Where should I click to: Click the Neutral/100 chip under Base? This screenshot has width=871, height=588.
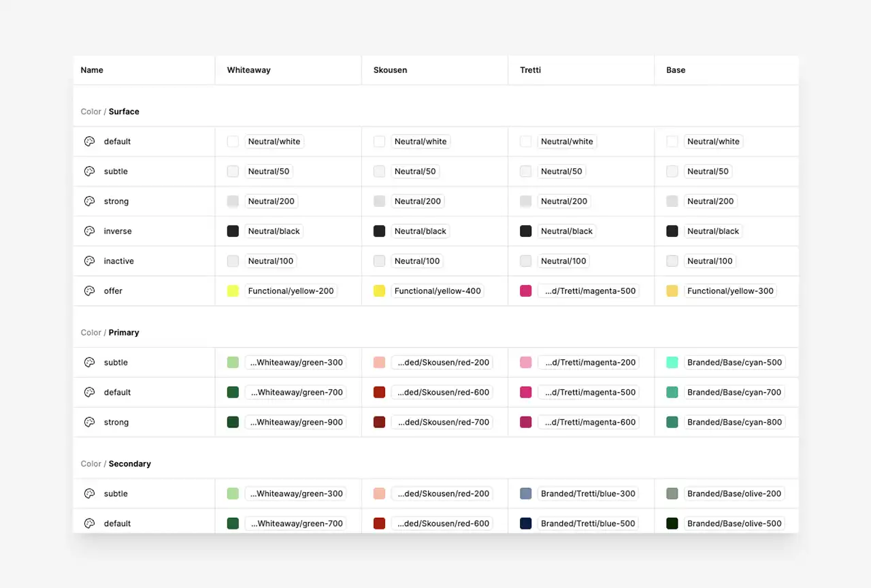[x=710, y=261]
